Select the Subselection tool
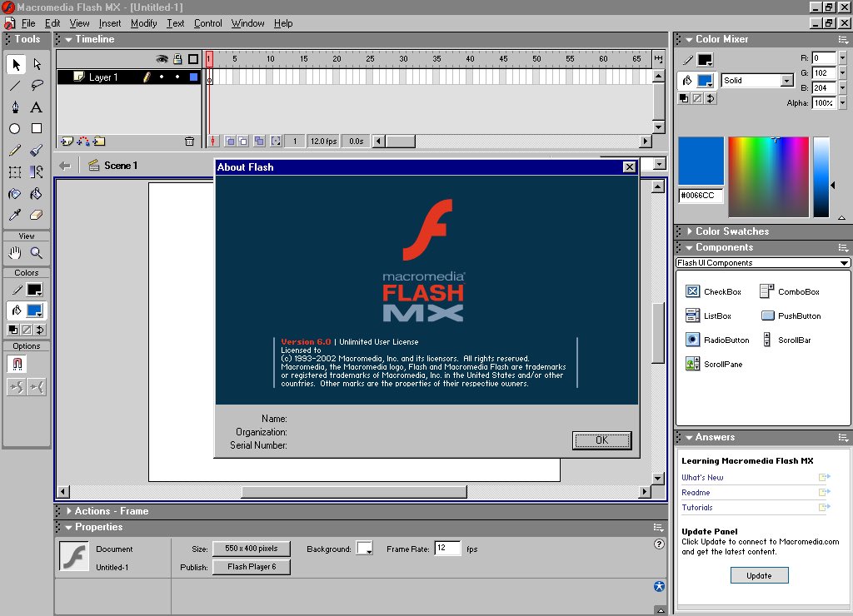The image size is (853, 616). pos(37,64)
